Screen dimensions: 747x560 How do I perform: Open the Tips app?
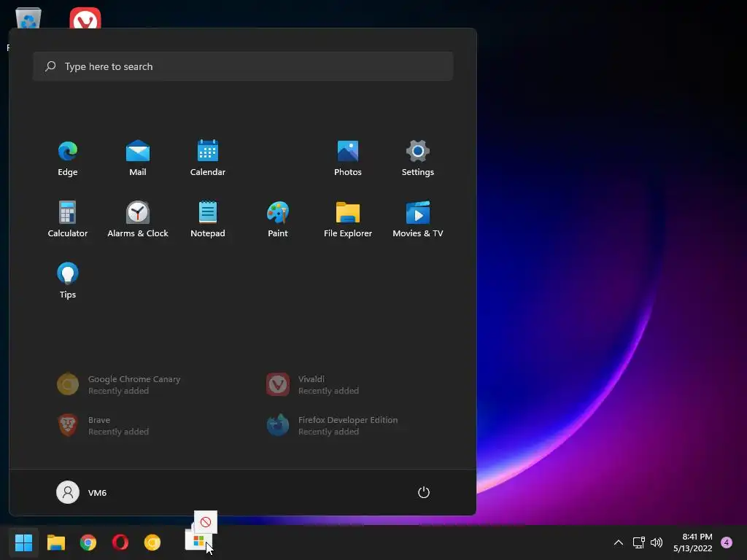click(68, 281)
